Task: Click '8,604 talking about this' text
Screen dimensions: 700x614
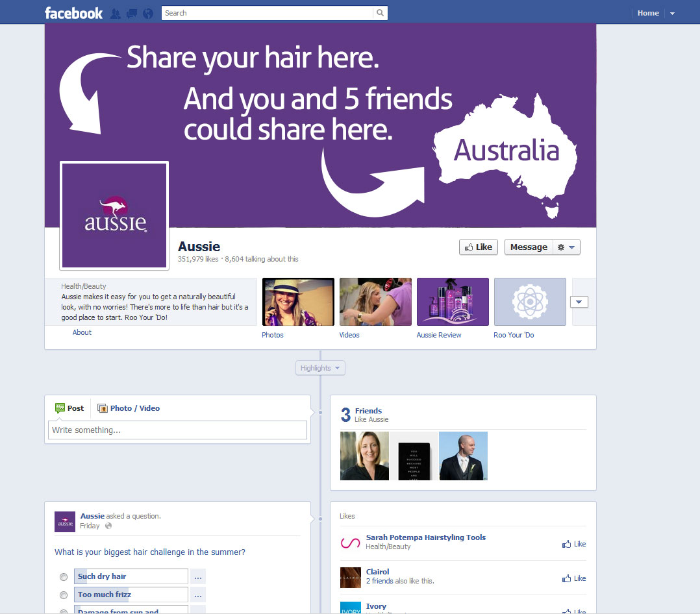Action: coord(262,259)
